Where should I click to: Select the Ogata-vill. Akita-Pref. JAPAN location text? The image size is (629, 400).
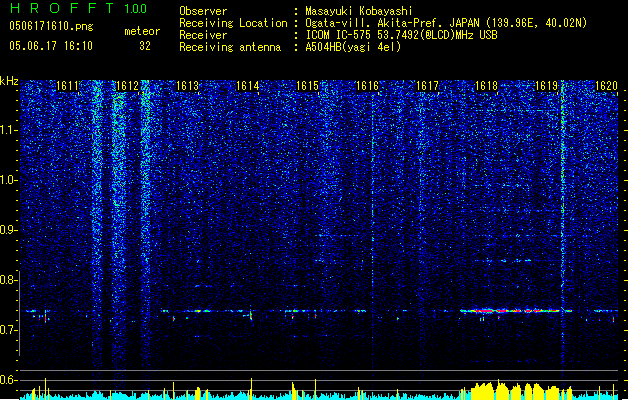point(446,23)
